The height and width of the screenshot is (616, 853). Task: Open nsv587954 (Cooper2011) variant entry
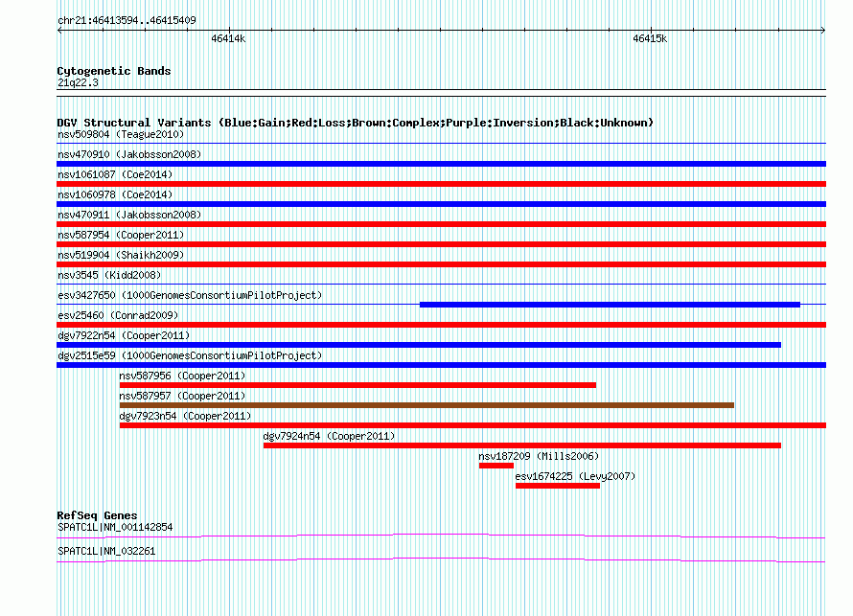click(121, 235)
